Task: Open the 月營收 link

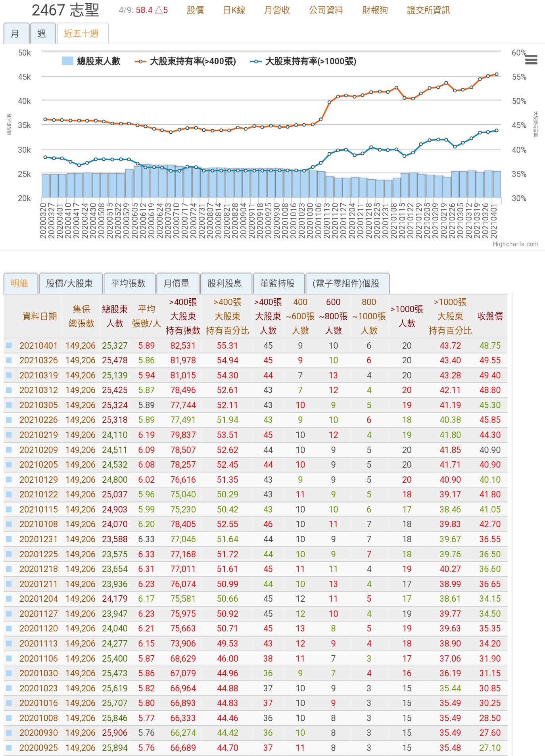Action: [277, 10]
